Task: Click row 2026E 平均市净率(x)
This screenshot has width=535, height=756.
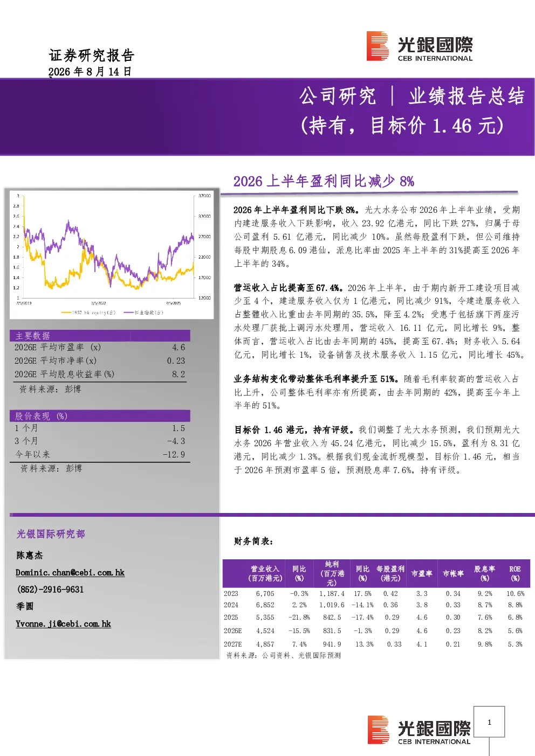Action: click(x=100, y=361)
